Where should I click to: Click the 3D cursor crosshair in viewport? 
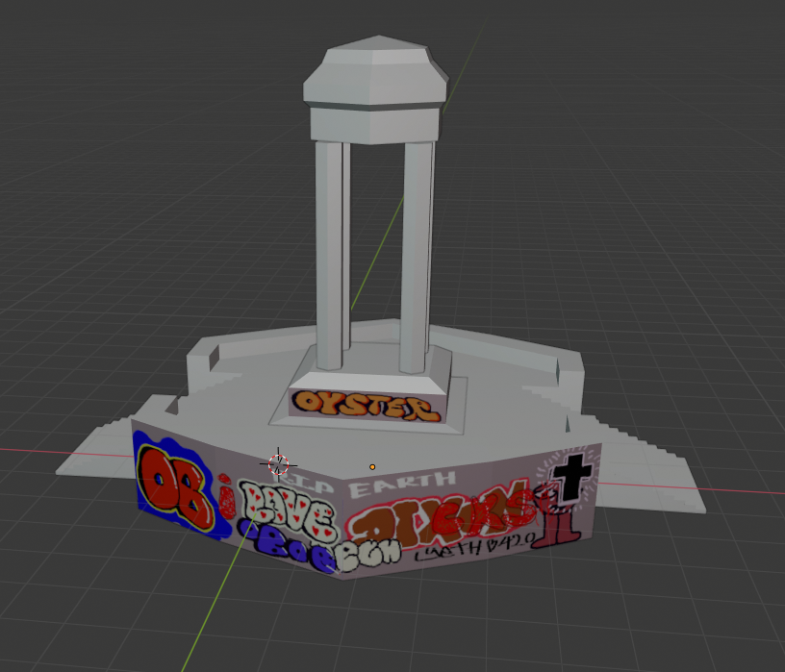[x=278, y=464]
